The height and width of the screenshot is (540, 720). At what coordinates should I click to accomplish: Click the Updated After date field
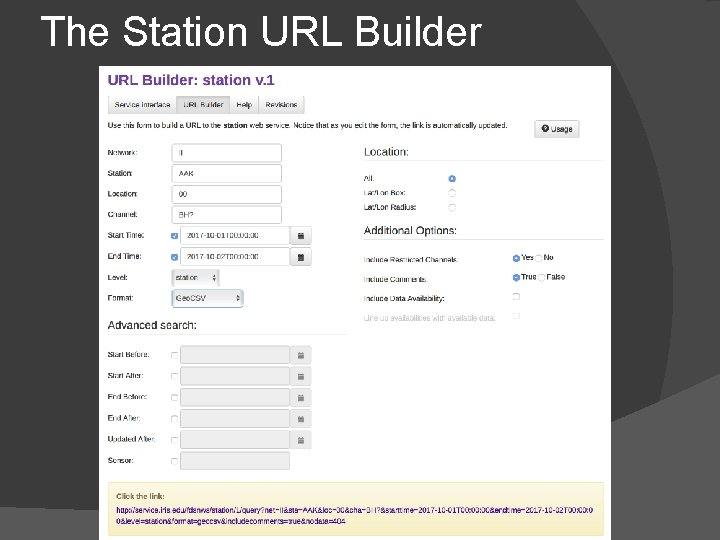(235, 440)
